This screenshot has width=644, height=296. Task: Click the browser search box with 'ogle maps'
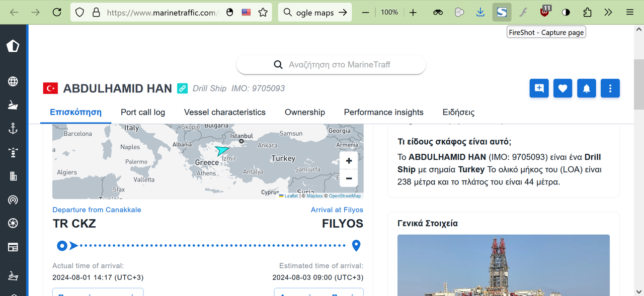(315, 13)
